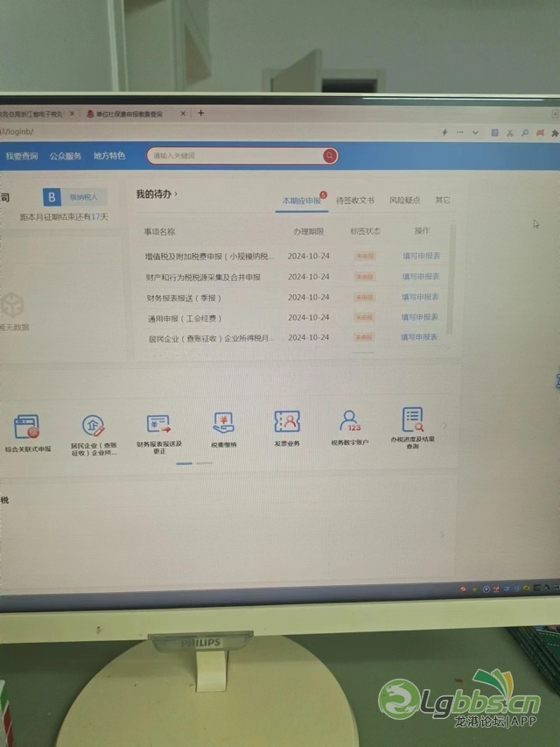Open a new browser tab with plus button
This screenshot has width=560, height=747.
[x=201, y=113]
